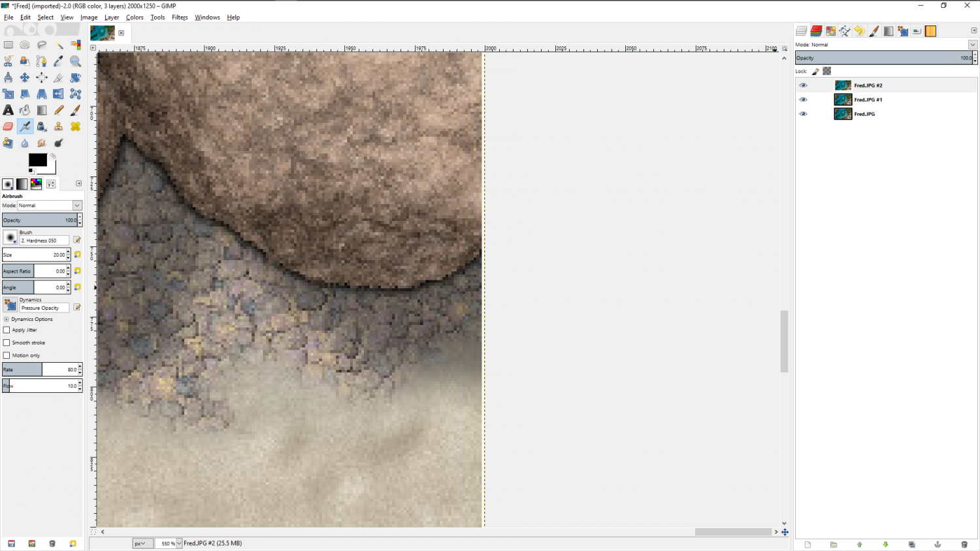Select the Heal bandage tool
The height and width of the screenshot is (551, 980).
76,127
